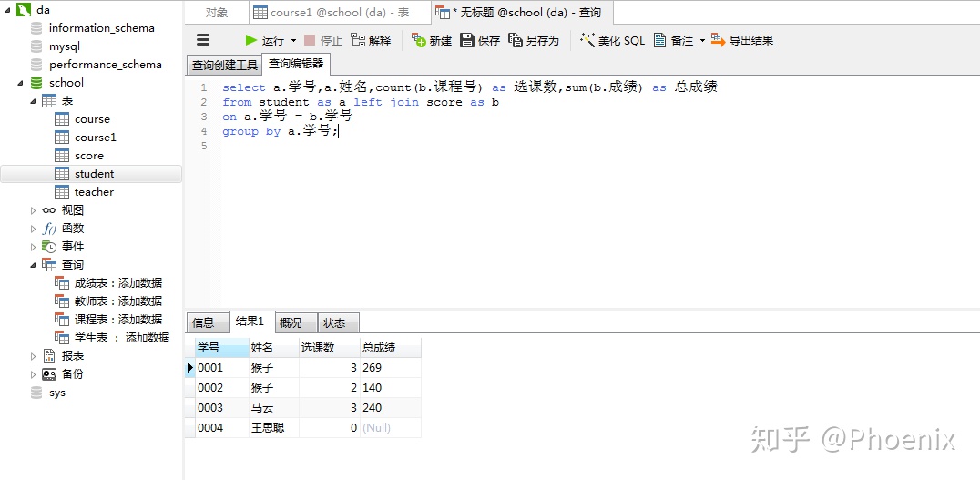
Task: Expand the 函数 functions node
Action: coord(33,229)
